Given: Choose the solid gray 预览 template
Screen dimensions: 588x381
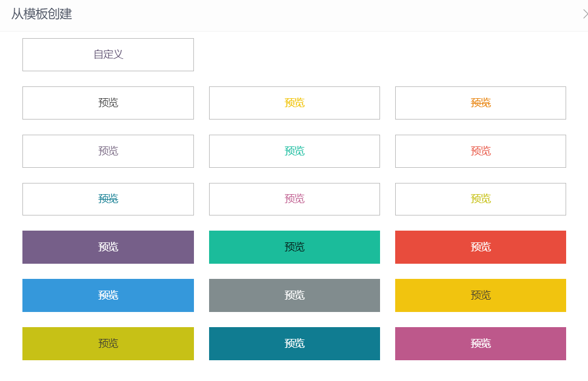Looking at the screenshot, I should pos(294,295).
